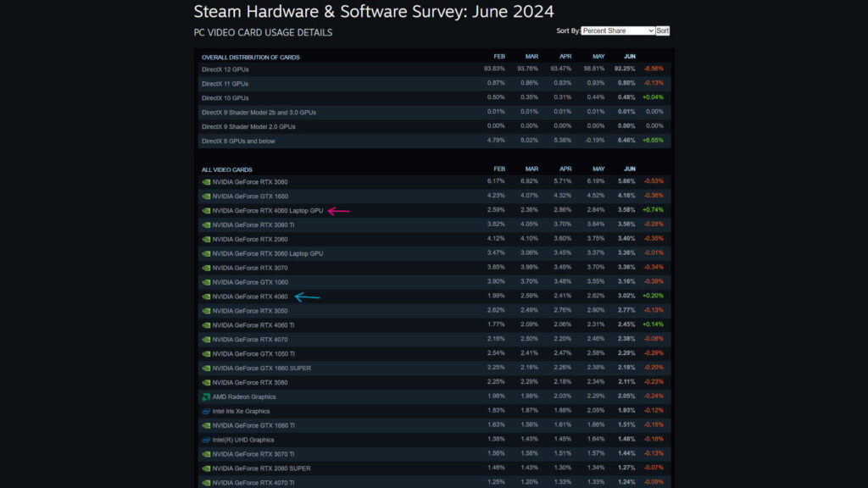Click the AMD icon next to AMD Radeon Graphics
The height and width of the screenshot is (488, 868).
(x=206, y=396)
